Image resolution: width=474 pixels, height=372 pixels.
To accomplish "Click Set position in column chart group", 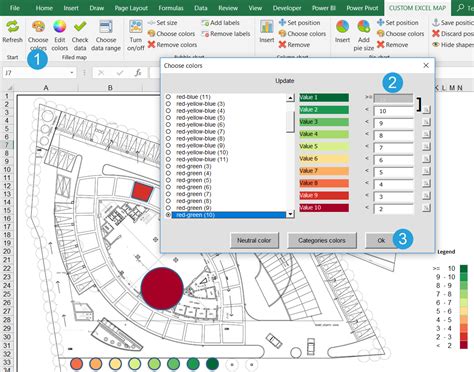I will point(299,23).
